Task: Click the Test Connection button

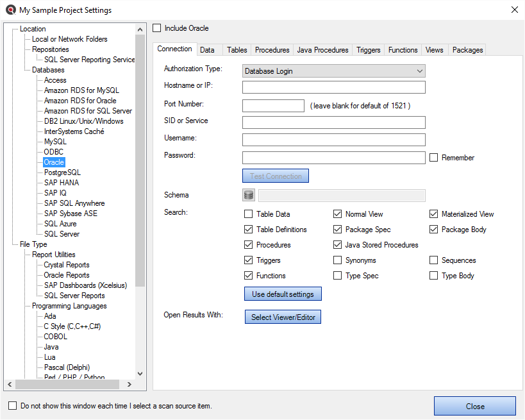Action: coord(276,176)
